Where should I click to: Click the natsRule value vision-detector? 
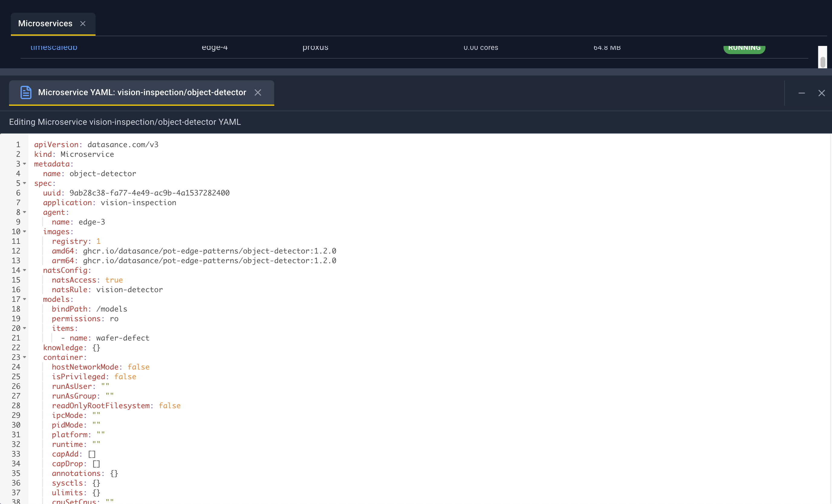pyautogui.click(x=130, y=290)
